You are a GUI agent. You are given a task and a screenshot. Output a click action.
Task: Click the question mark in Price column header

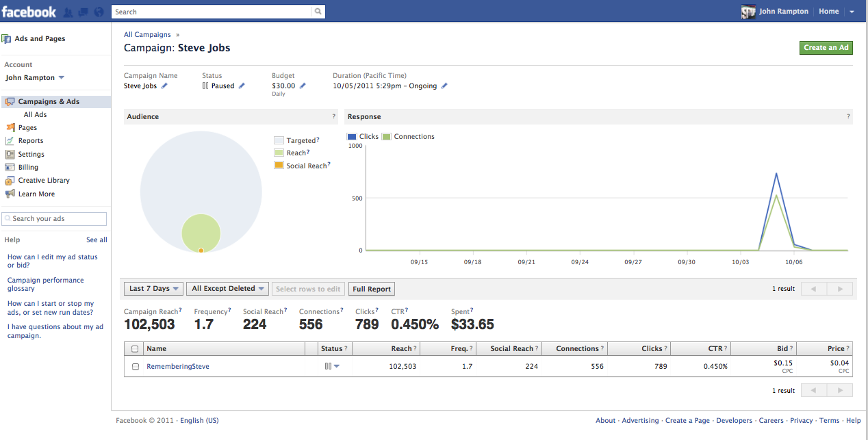tap(849, 349)
